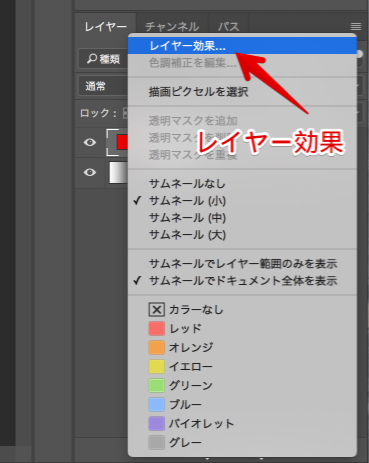Select サムネールでレイヤー範囲のみを表示
Image resolution: width=369 pixels, height=463 pixels.
click(x=242, y=264)
